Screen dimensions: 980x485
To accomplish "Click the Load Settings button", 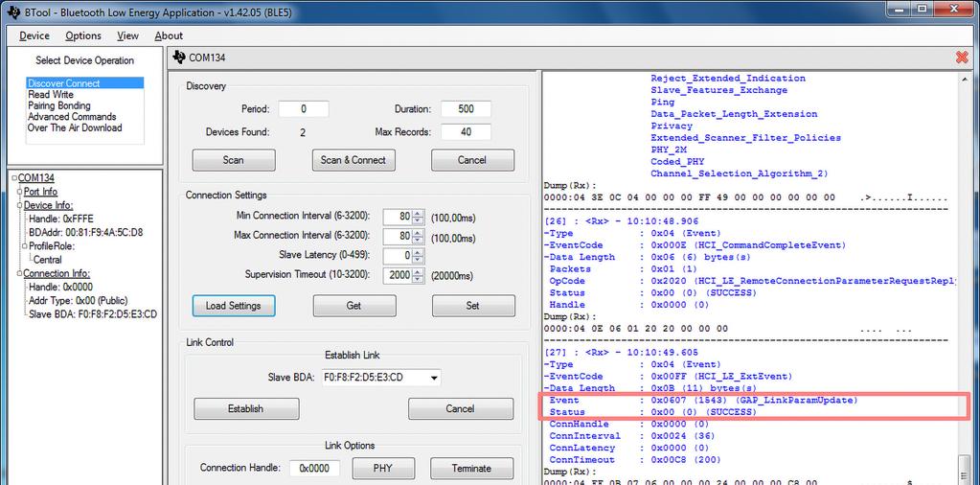I will [x=233, y=306].
